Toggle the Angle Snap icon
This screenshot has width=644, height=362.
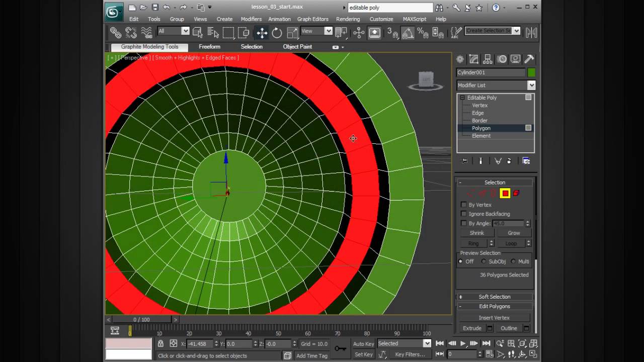coord(408,33)
